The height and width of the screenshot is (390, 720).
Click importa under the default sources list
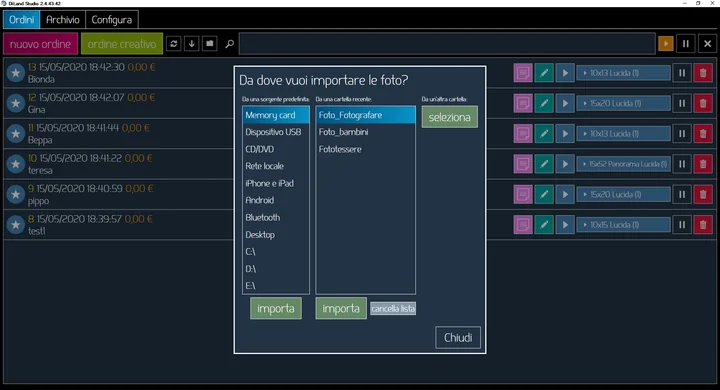[276, 308]
